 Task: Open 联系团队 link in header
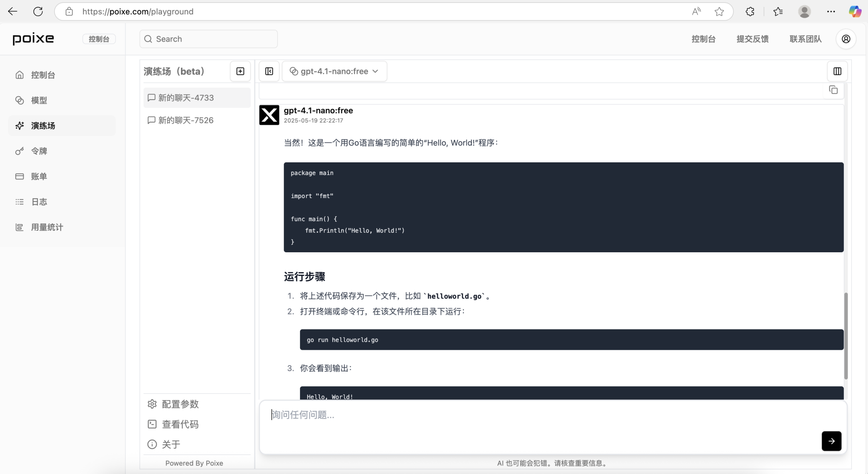pyautogui.click(x=806, y=39)
